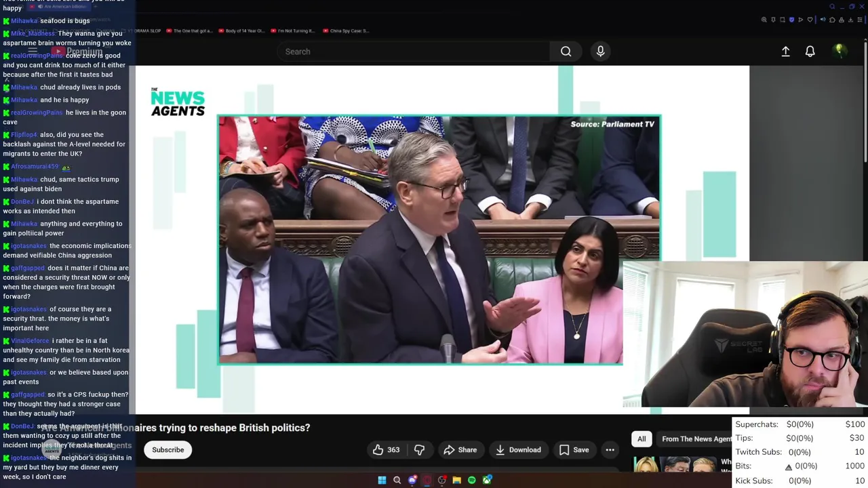Open the more actions ellipsis button
The image size is (868, 488).
click(x=610, y=450)
